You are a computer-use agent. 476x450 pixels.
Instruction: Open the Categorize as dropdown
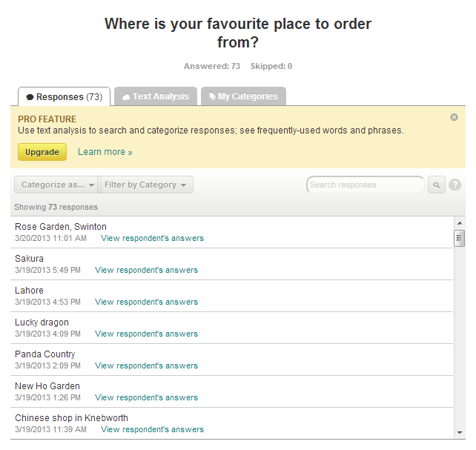click(56, 185)
